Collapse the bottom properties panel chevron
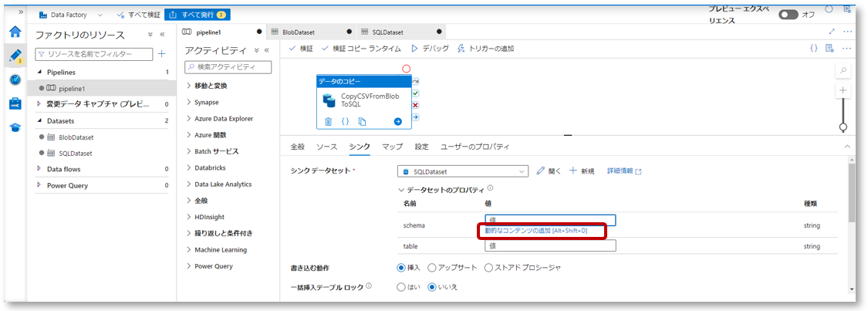 [x=847, y=147]
